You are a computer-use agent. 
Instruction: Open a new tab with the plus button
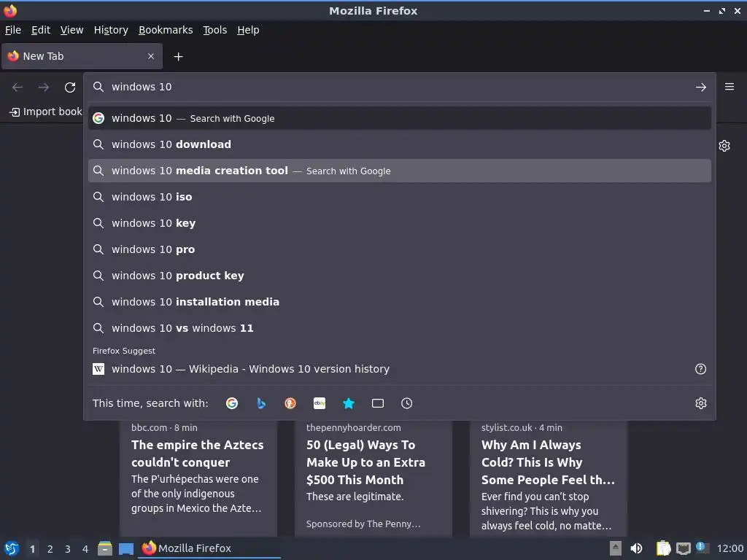tap(178, 57)
